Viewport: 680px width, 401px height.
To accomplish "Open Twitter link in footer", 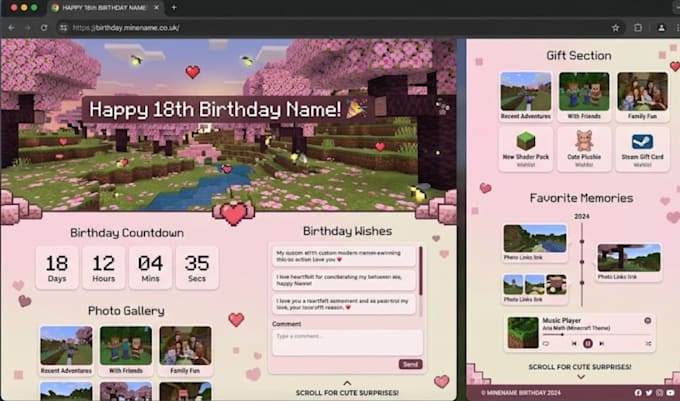I will pyautogui.click(x=649, y=393).
